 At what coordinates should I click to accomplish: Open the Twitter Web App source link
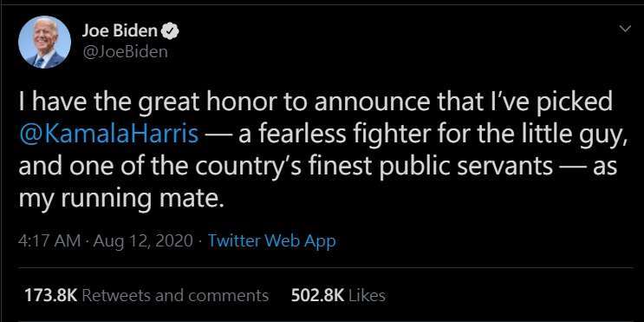pyautogui.click(x=272, y=241)
